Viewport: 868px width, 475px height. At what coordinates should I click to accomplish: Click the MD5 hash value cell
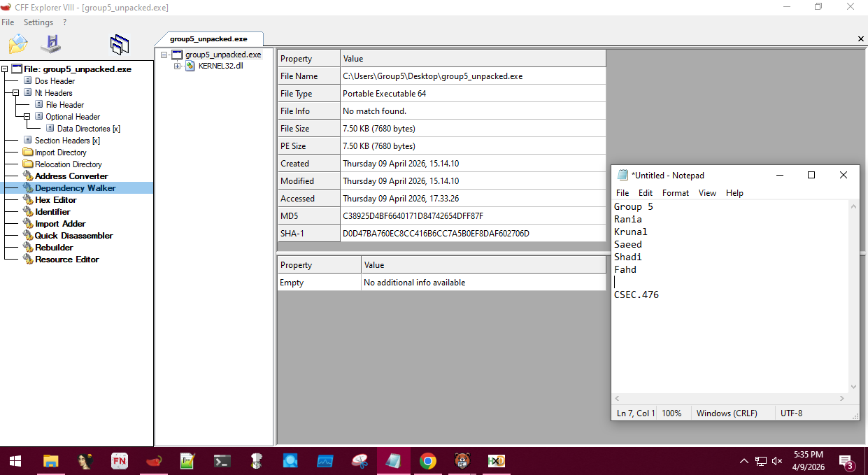[x=473, y=216]
